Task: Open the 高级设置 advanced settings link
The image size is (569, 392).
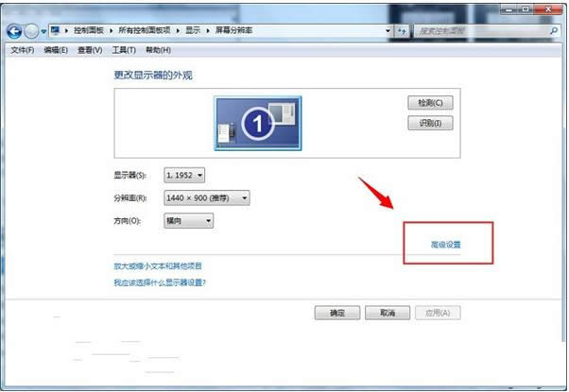Action: (x=445, y=245)
